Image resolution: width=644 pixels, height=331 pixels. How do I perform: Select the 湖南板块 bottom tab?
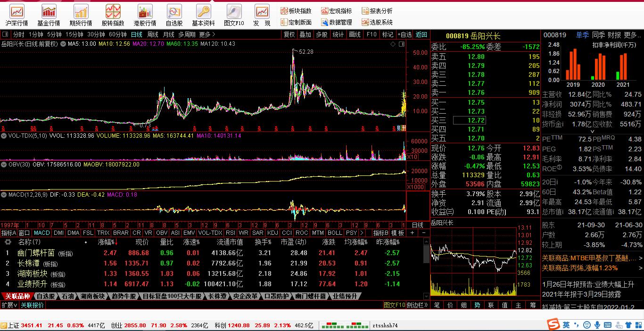coord(92,297)
